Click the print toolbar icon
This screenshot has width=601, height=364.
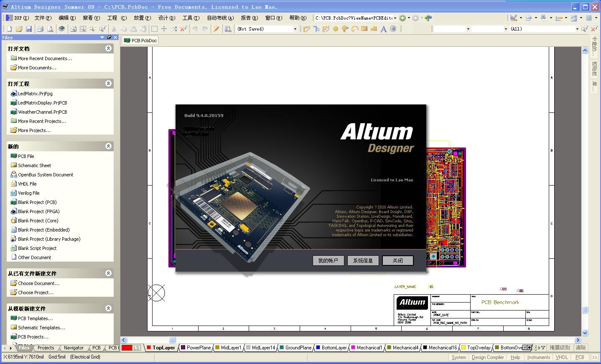point(40,29)
